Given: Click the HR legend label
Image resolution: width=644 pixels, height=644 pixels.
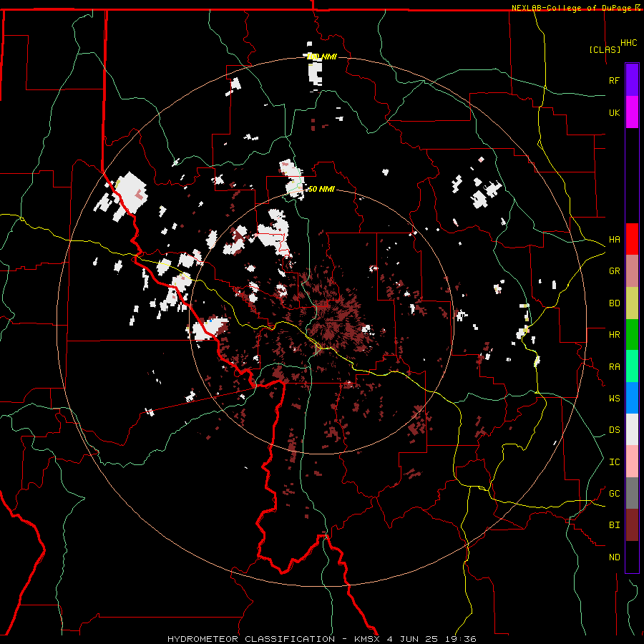Looking at the screenshot, I should pos(614,335).
